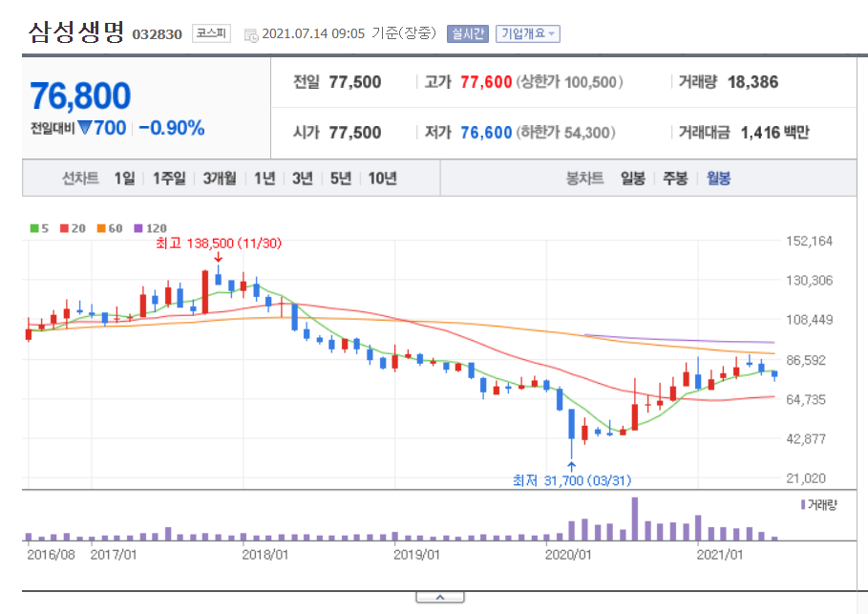Screen dimensions: 868x614
Task: Click the 2016/08 date axis label
Action: [x=51, y=555]
